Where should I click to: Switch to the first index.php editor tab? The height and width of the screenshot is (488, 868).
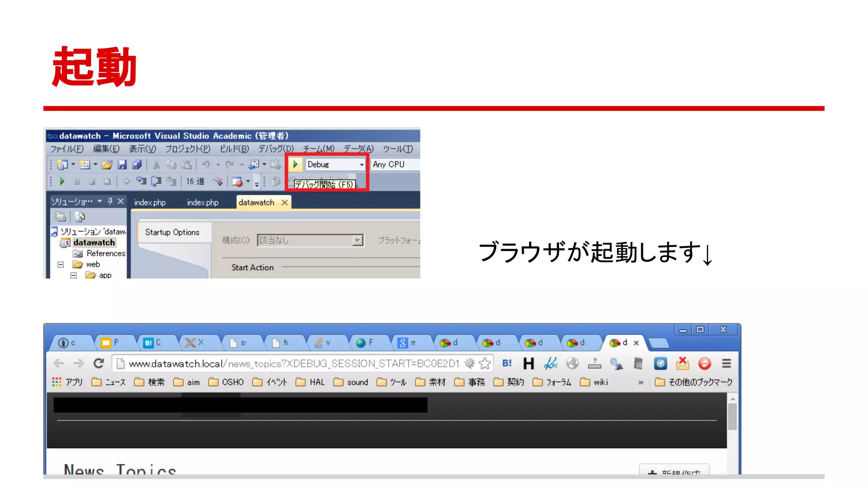tap(150, 202)
